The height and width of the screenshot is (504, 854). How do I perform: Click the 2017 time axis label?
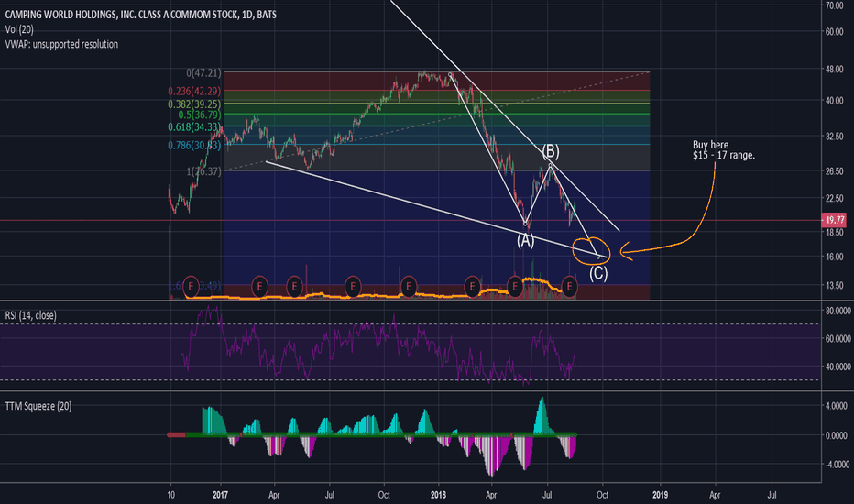pyautogui.click(x=220, y=495)
